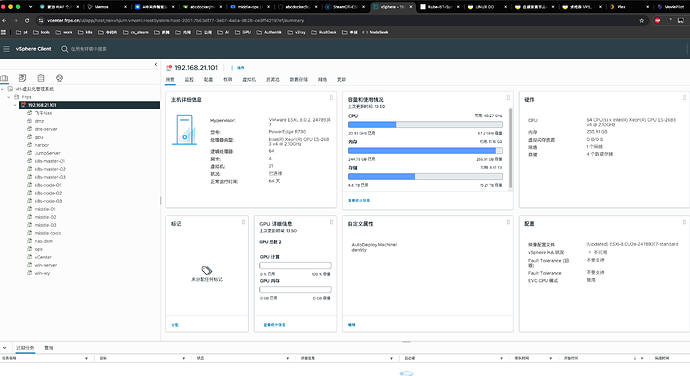Image resolution: width=690 pixels, height=376 pixels.
Task: Open the Authentik bookmarks folder
Action: (x=269, y=32)
